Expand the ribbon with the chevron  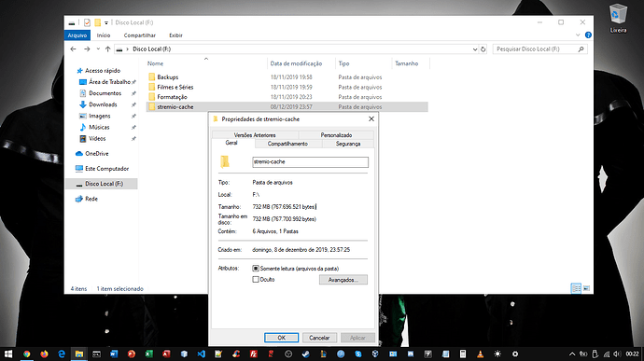click(x=578, y=35)
